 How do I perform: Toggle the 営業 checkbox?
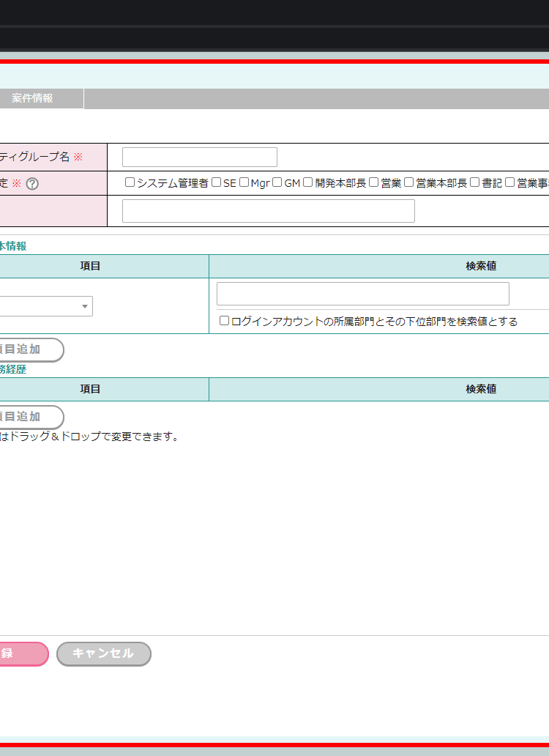coord(373,182)
